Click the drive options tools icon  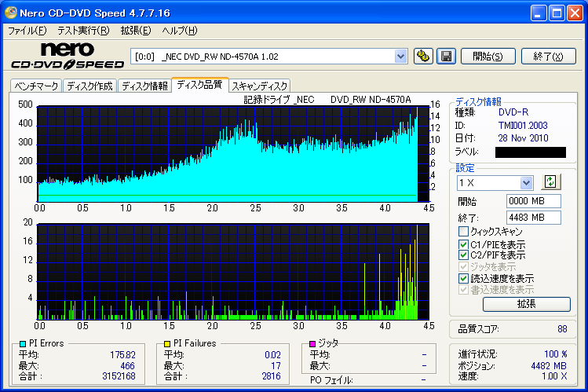(423, 57)
